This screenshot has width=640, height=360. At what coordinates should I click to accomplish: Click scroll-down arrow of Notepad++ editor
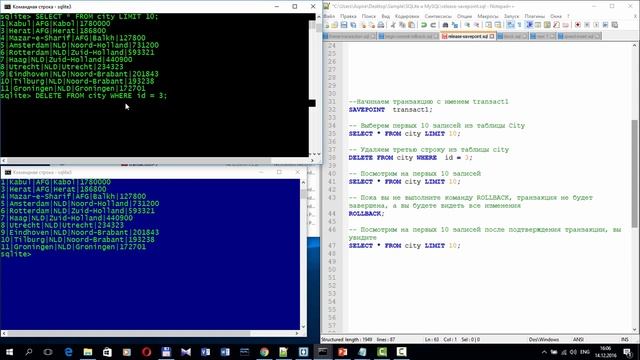(x=635, y=330)
